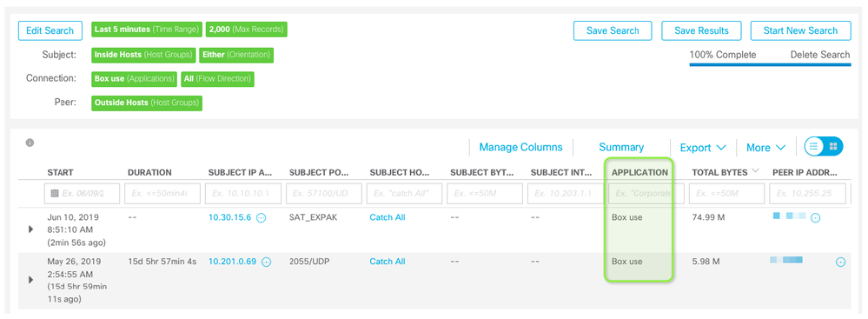The height and width of the screenshot is (319, 868).
Task: Sort by the START column header
Action: pos(60,173)
